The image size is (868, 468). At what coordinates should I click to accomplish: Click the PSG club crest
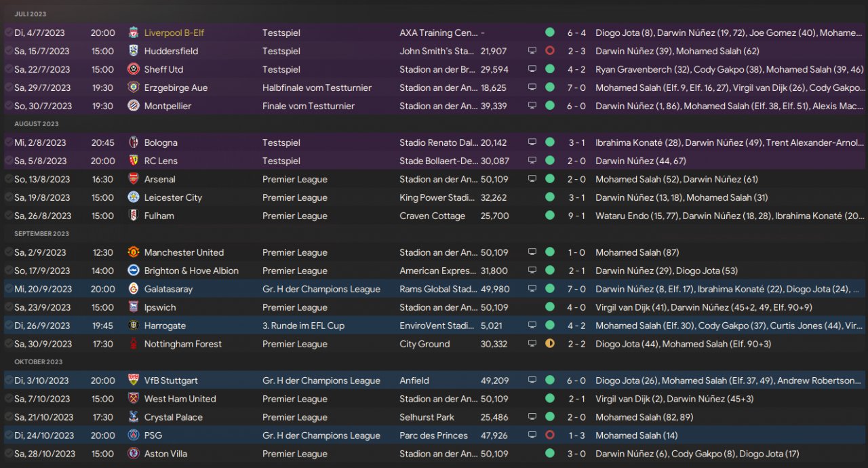pos(134,435)
